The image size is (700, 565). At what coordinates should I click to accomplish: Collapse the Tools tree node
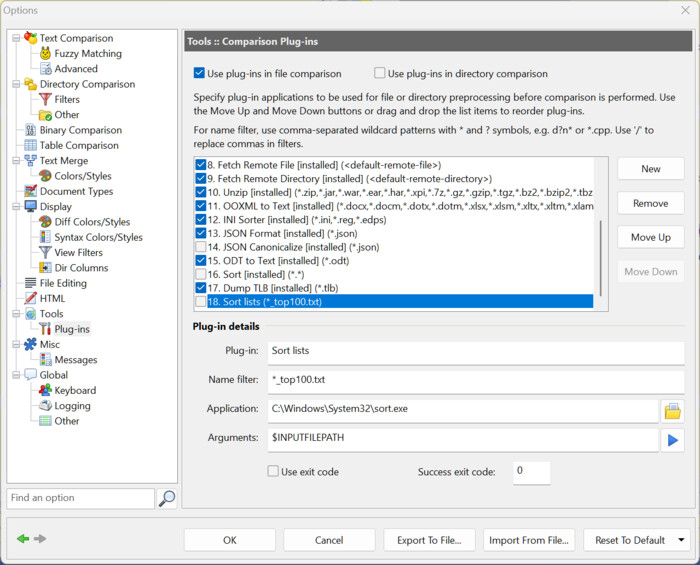16,314
